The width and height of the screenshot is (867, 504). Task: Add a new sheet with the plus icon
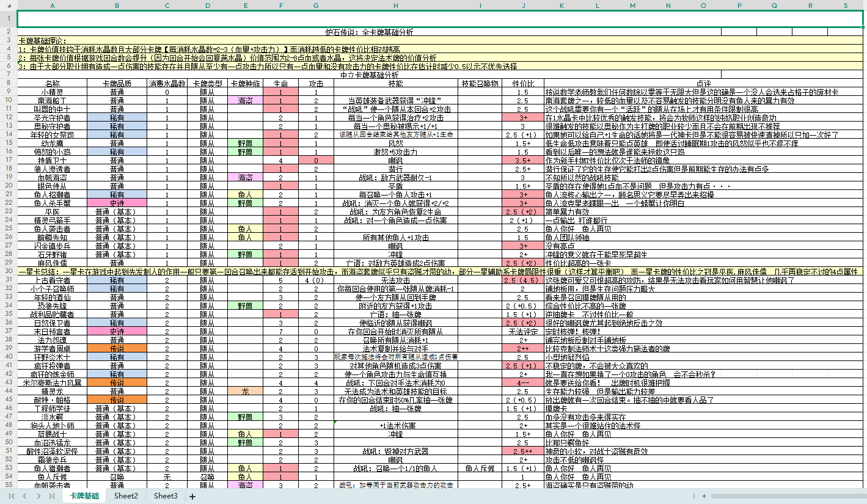192,497
